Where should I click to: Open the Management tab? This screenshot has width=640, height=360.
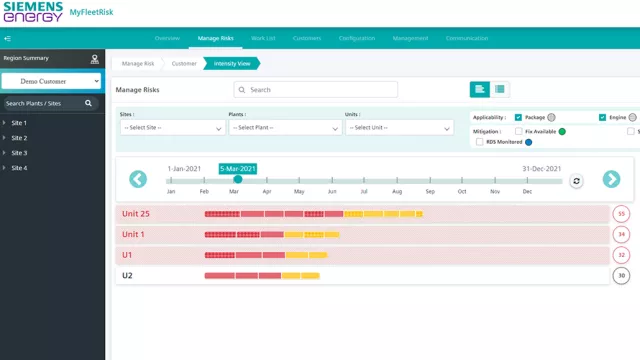[x=410, y=38]
